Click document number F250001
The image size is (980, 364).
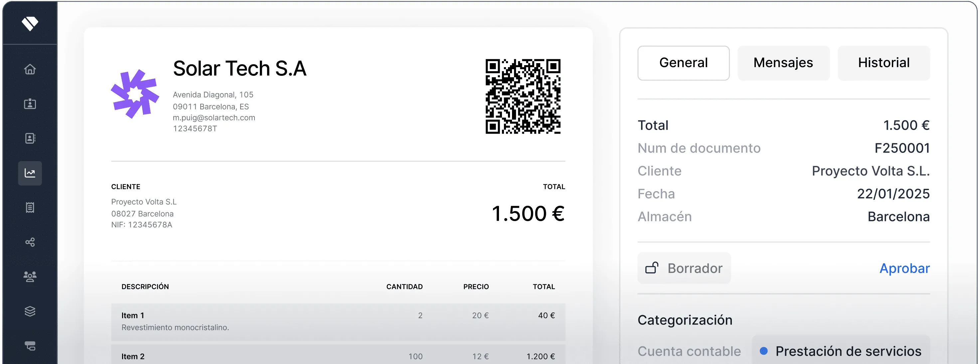[x=902, y=148]
